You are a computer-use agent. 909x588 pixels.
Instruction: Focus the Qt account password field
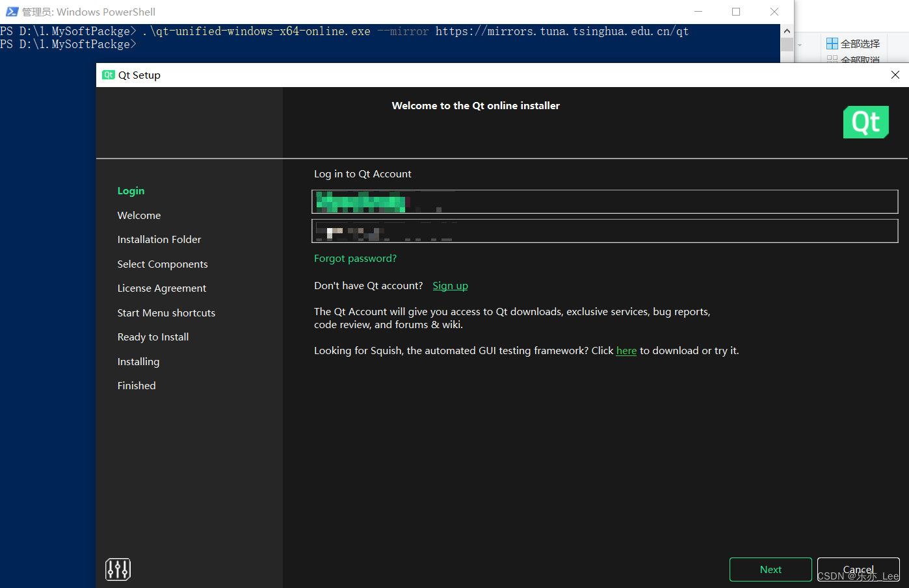605,231
